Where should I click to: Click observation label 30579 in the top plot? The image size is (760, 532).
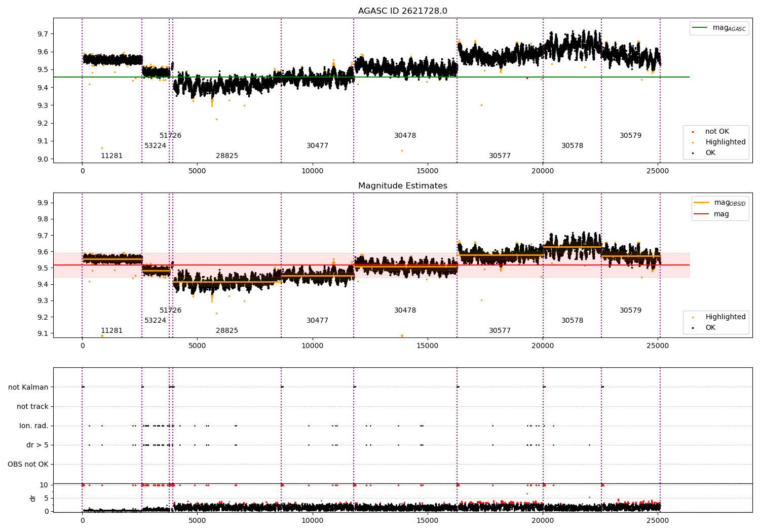(x=630, y=136)
